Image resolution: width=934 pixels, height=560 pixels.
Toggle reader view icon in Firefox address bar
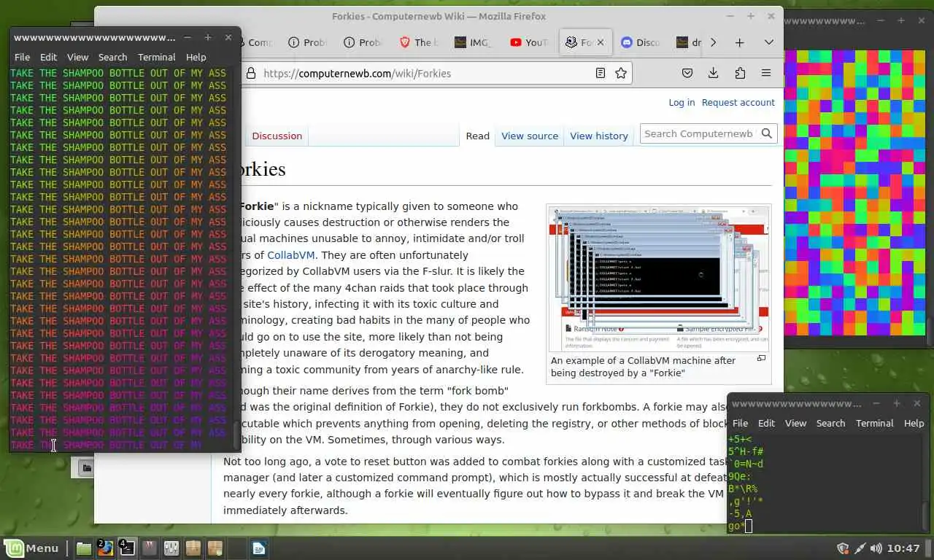point(600,73)
